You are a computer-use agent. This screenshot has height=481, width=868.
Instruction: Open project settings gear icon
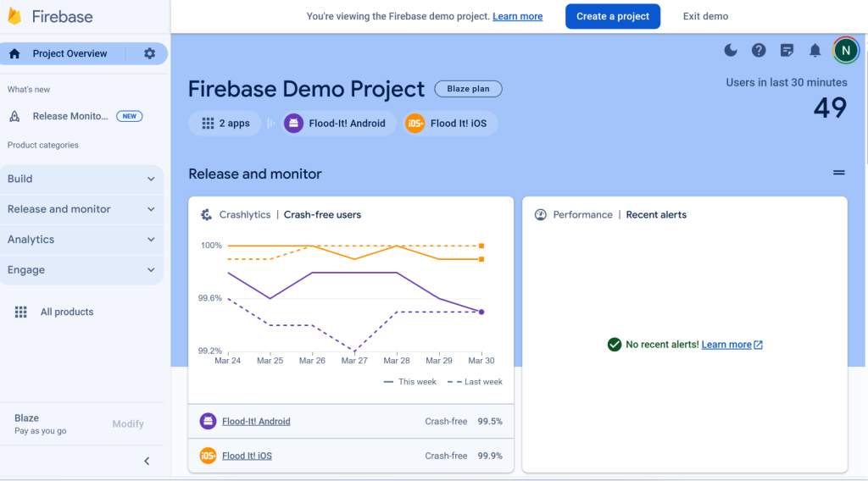tap(149, 53)
